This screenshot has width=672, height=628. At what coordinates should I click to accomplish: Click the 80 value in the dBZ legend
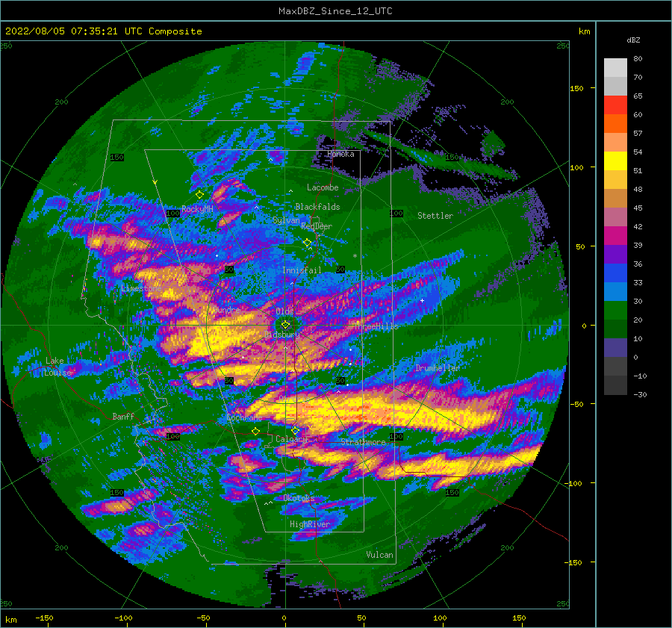(638, 59)
